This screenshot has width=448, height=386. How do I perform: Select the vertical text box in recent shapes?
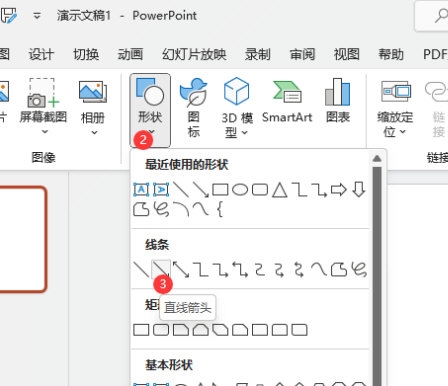point(161,190)
